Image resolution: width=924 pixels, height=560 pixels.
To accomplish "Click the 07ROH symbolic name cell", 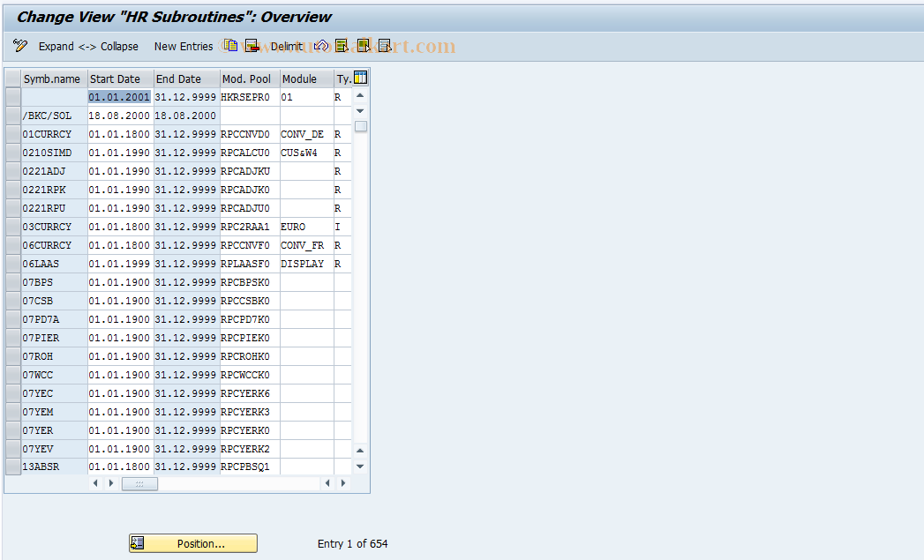I will [x=54, y=356].
